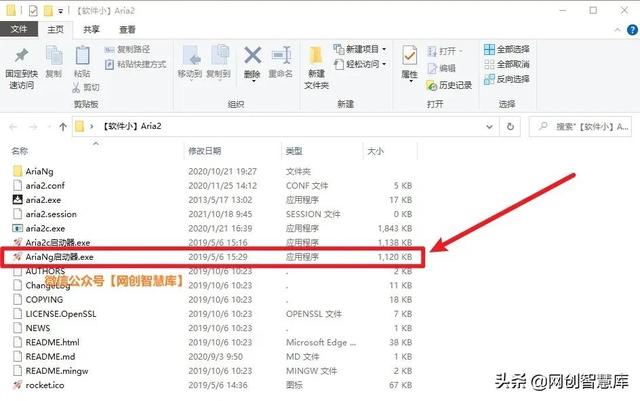This screenshot has height=401, width=640.
Task: Click the red Delete (删除) X icon
Action: pyautogui.click(x=253, y=55)
